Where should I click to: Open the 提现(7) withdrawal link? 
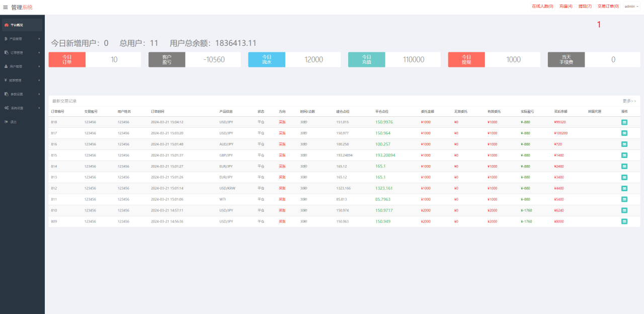[x=585, y=7]
